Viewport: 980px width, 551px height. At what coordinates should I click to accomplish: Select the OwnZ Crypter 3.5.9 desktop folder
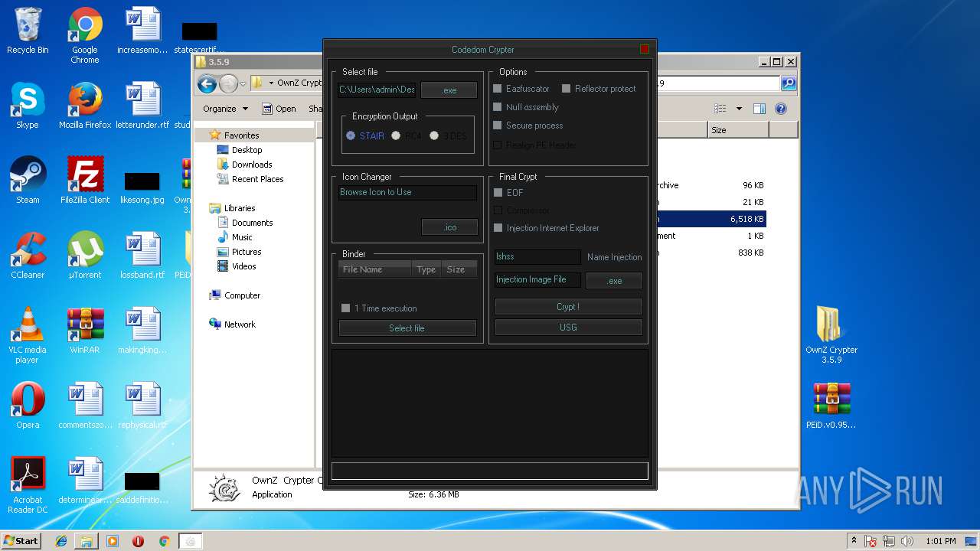pyautogui.click(x=831, y=335)
